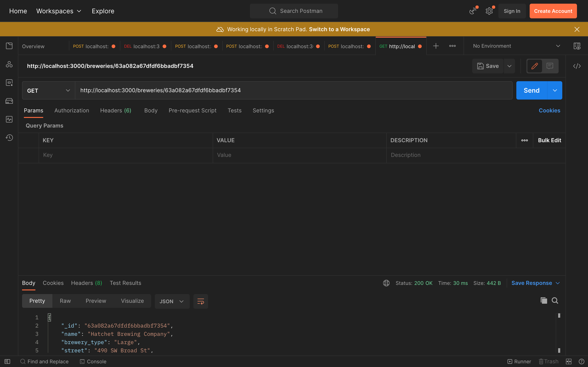This screenshot has width=588, height=367.
Task: Switch to the comment mode button
Action: [550, 66]
